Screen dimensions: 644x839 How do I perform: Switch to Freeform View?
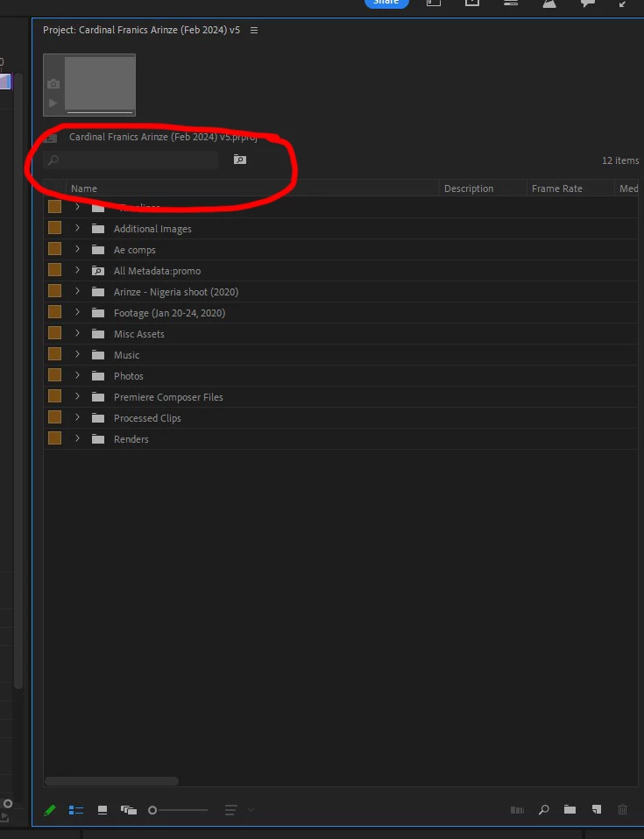(x=129, y=810)
